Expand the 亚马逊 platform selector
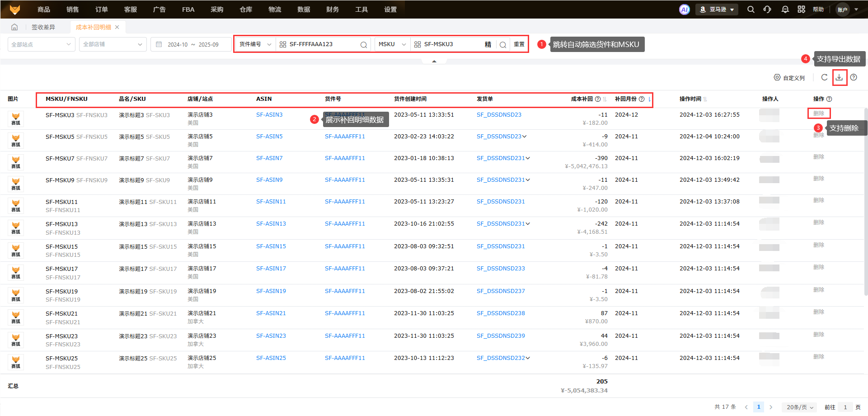The height and width of the screenshot is (416, 868). pyautogui.click(x=717, y=9)
